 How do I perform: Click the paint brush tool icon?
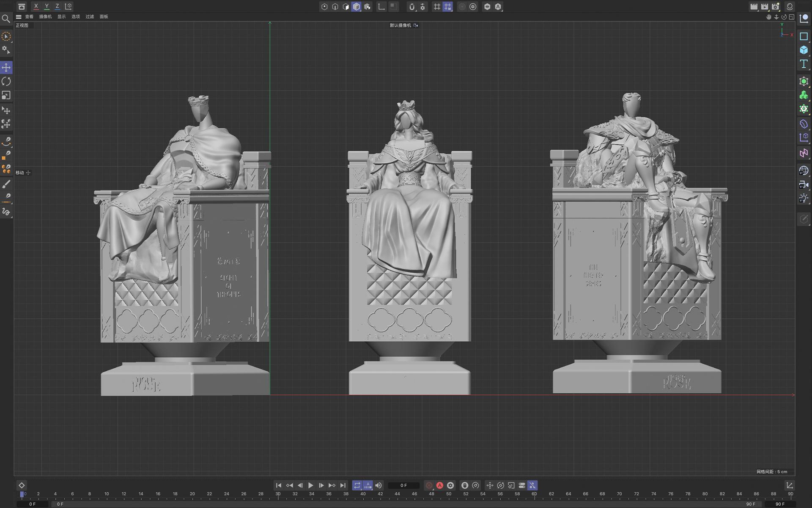pyautogui.click(x=6, y=184)
